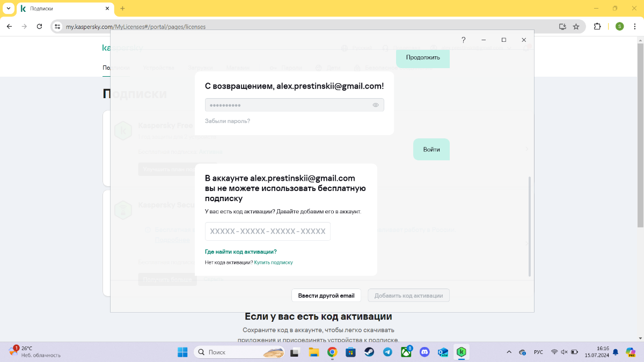The width and height of the screenshot is (644, 362).
Task: Open Copilot icon in system tray
Action: pyautogui.click(x=631, y=352)
